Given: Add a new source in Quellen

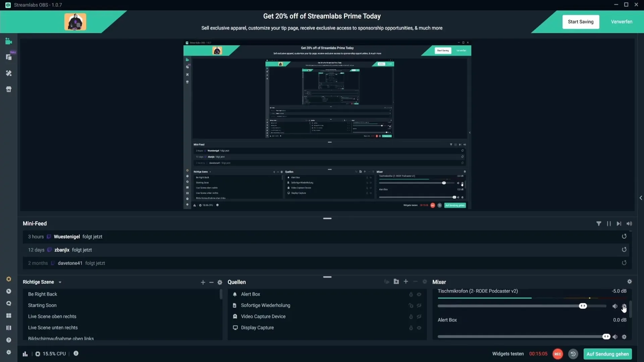Looking at the screenshot, I should 406,282.
